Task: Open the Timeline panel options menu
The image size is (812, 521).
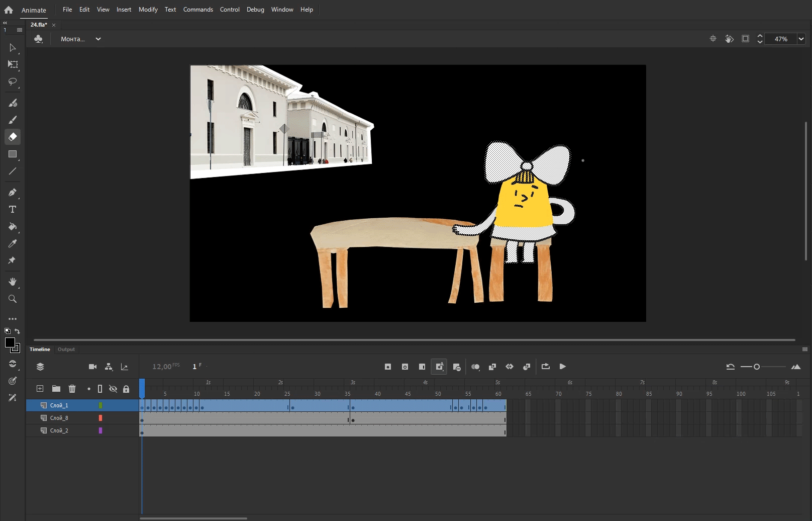Action: [x=804, y=349]
